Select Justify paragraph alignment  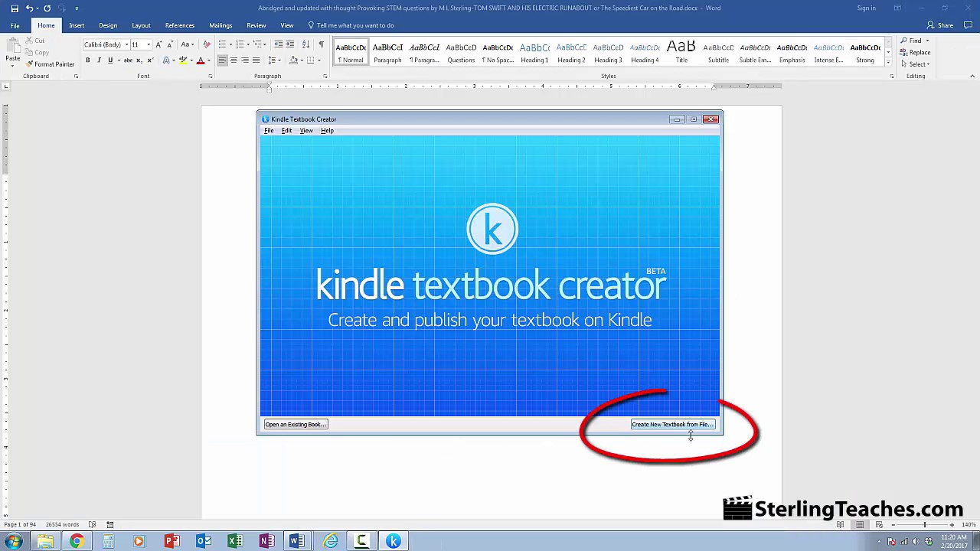[x=256, y=60]
